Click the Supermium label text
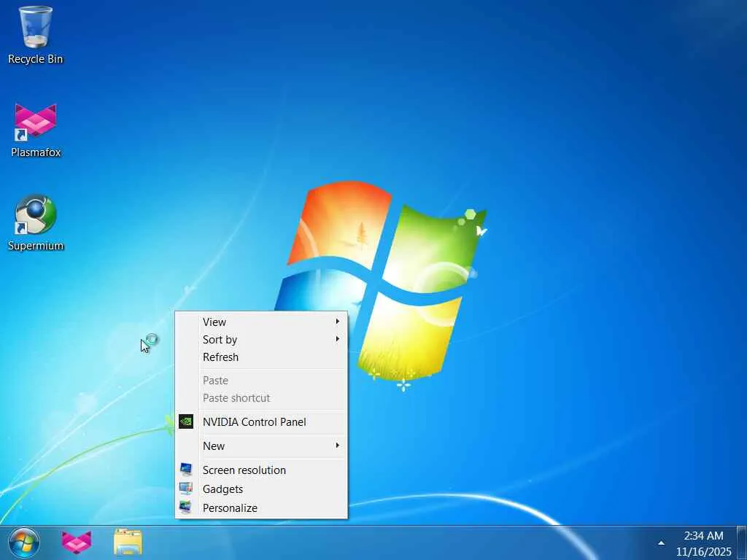The height and width of the screenshot is (560, 747). 36,246
